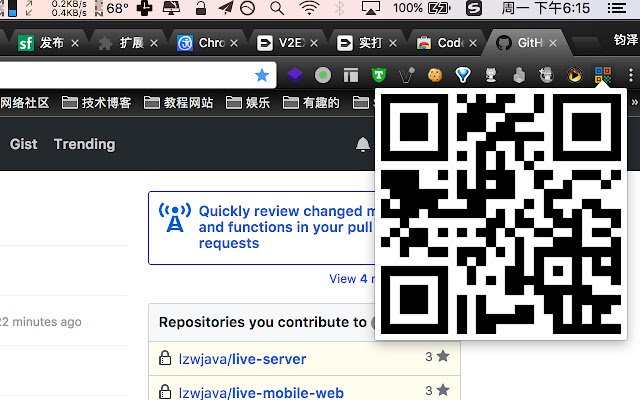Expand the bookmarks bar overflow chevron
Viewport: 640px width, 400px height.
634,102
